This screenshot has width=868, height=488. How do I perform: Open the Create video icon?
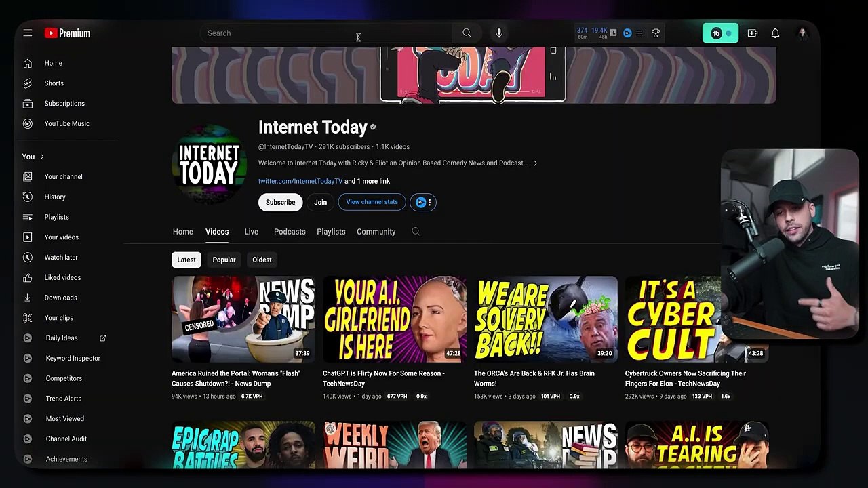pyautogui.click(x=753, y=33)
